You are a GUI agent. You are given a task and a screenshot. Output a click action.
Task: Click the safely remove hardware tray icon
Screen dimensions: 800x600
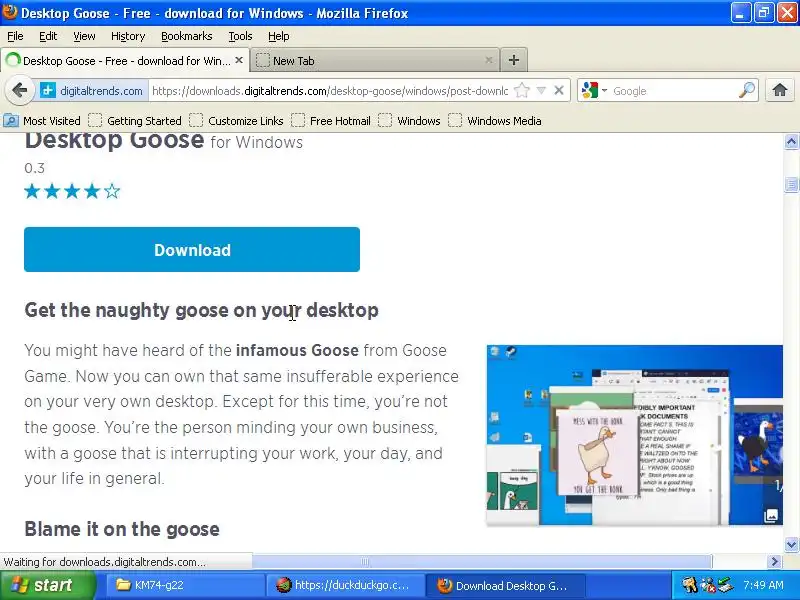(724, 585)
